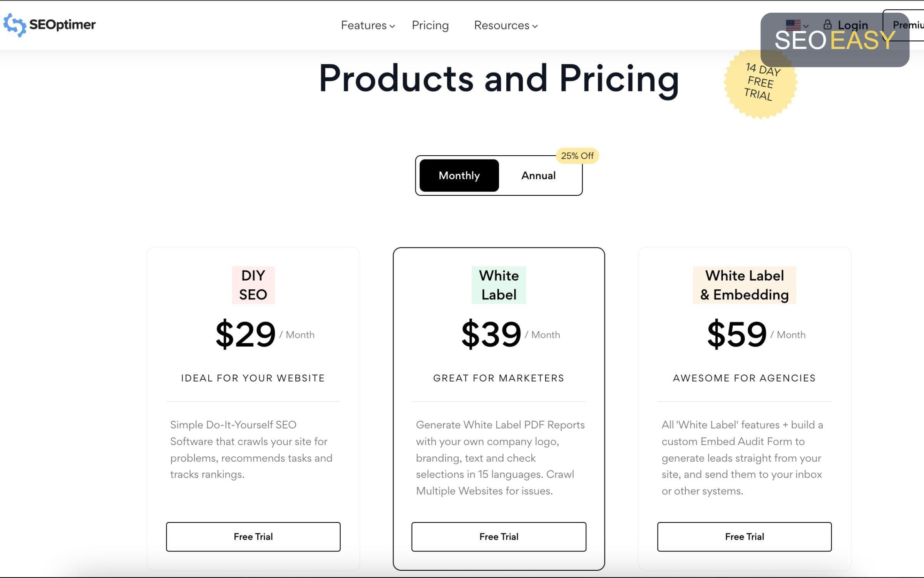Expand the Resources dropdown menu
The height and width of the screenshot is (578, 924).
[506, 25]
